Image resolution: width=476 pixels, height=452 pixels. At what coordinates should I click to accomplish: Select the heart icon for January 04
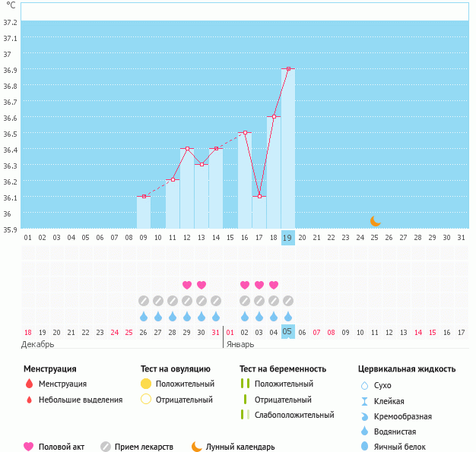(273, 285)
